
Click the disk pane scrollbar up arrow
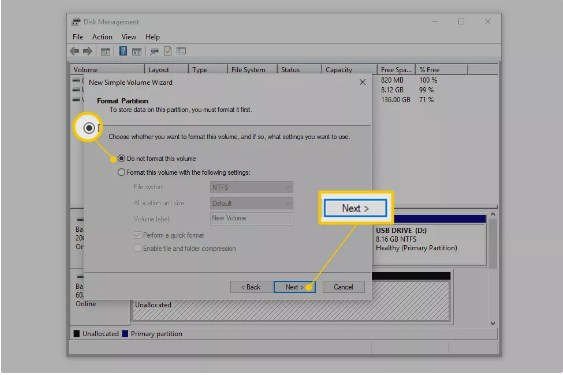click(x=493, y=214)
